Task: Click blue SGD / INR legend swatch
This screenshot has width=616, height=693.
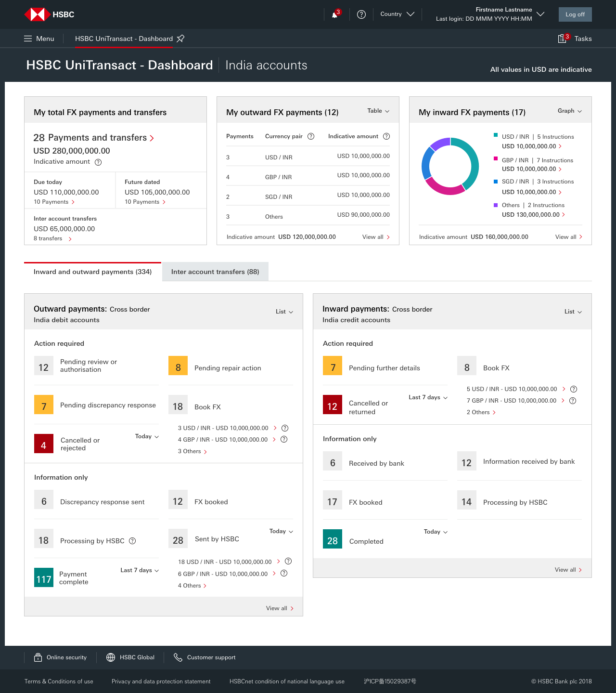Action: [496, 182]
